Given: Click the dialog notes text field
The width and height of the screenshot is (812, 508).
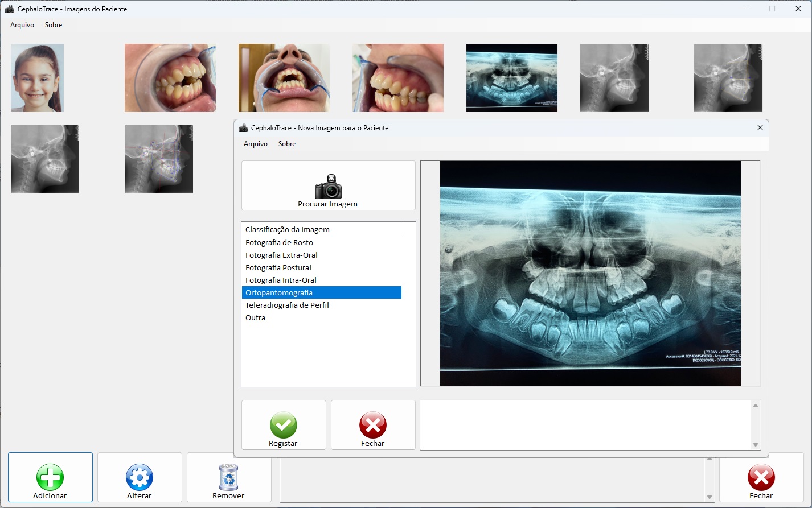Looking at the screenshot, I should (585, 424).
